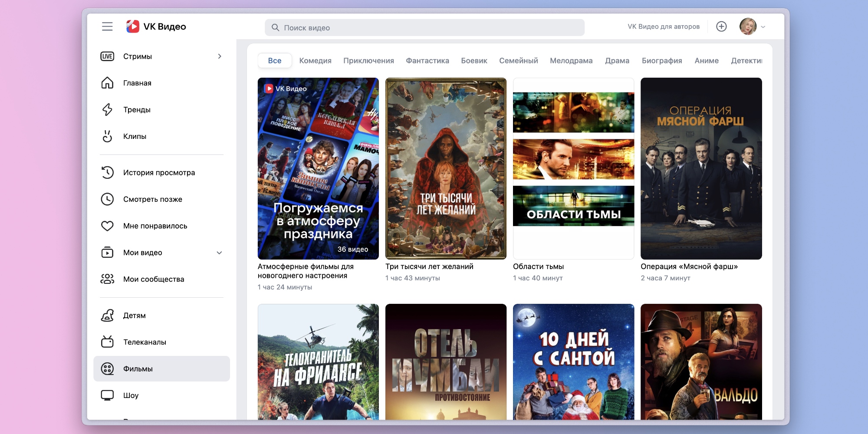Viewport: 868px width, 434px height.
Task: Click the title Области тьмы below poster
Action: pyautogui.click(x=538, y=266)
